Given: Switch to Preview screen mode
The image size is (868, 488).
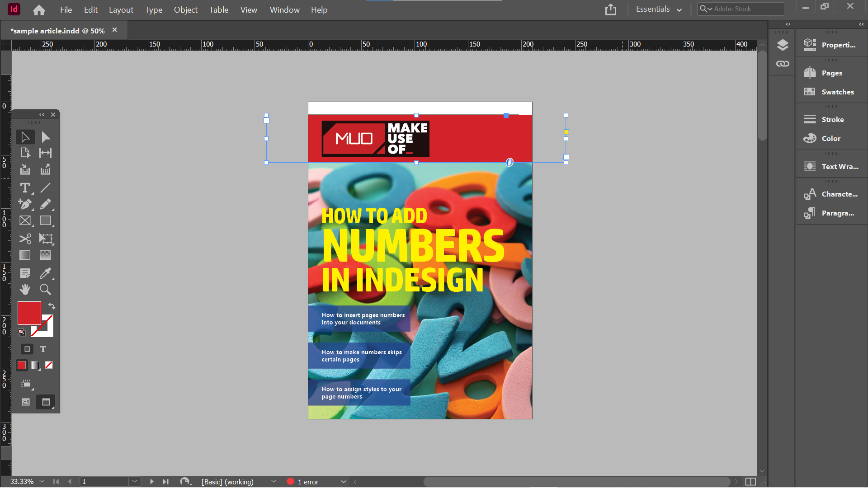Looking at the screenshot, I should click(45, 402).
